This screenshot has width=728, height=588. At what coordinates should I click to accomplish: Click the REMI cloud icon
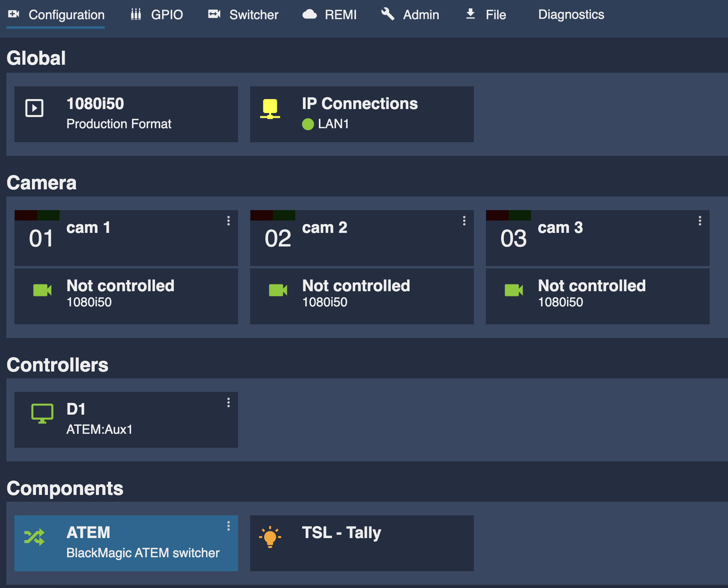(x=310, y=14)
